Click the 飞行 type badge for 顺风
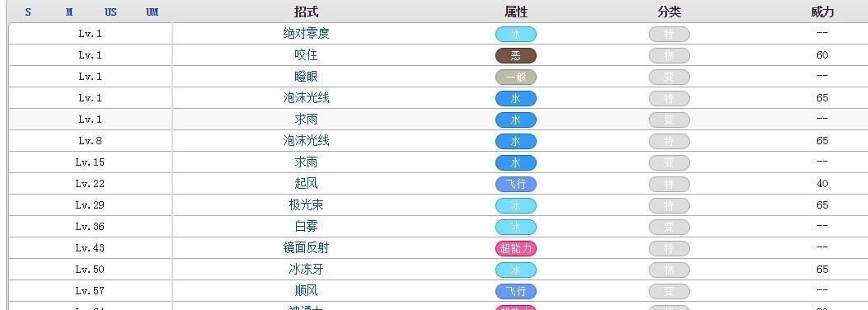The image size is (868, 310). tap(515, 291)
